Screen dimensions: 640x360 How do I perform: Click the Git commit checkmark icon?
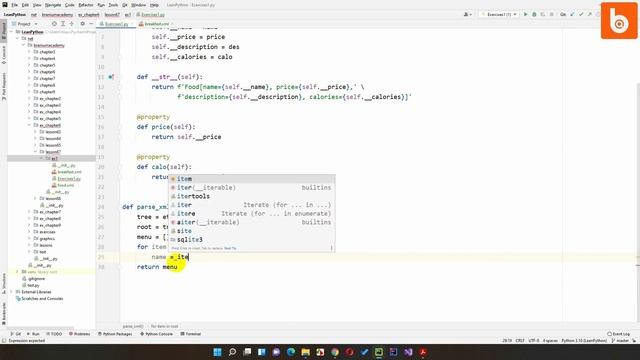(x=581, y=14)
